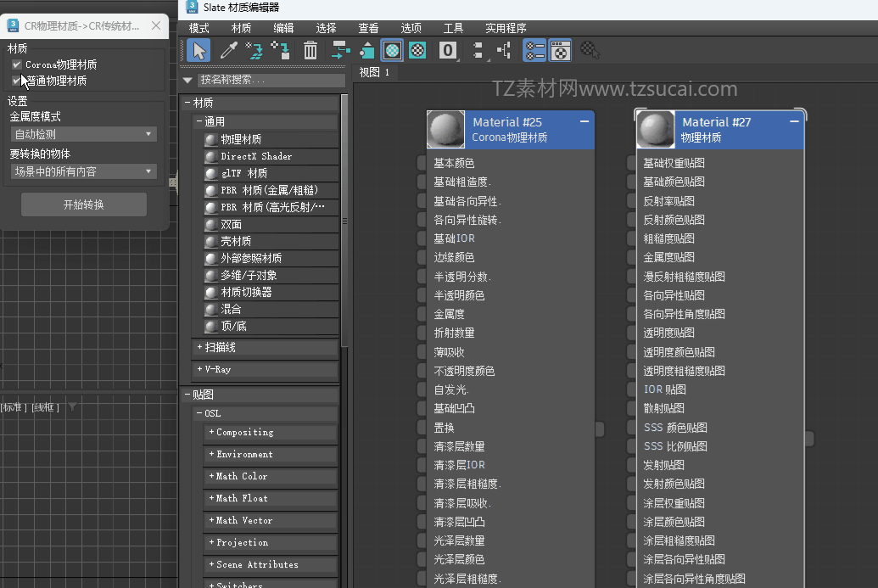Viewport: 878px width, 588px height.
Task: Select the arrow Select tool in toolbar
Action: pos(199,51)
